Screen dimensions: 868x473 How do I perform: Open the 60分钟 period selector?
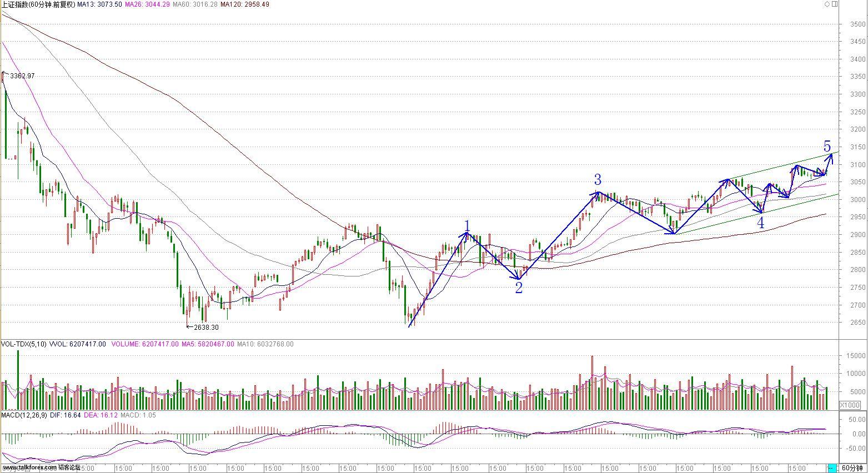point(852,468)
